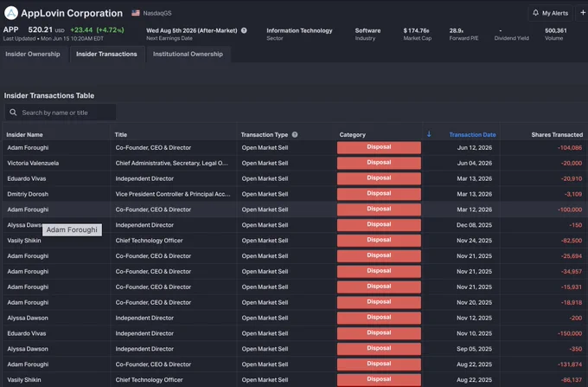This screenshot has height=387, width=588.
Task: Click the Information Technology sector label
Action: pos(299,30)
